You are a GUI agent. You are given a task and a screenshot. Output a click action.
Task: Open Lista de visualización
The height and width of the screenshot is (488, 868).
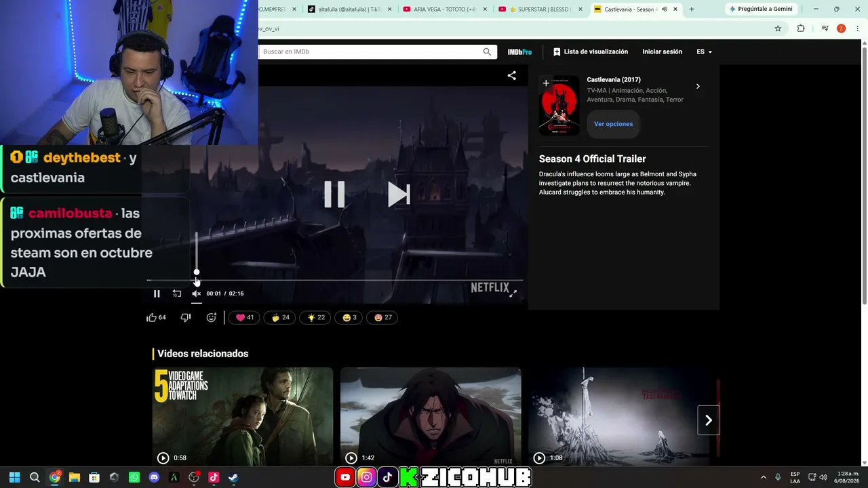[590, 52]
